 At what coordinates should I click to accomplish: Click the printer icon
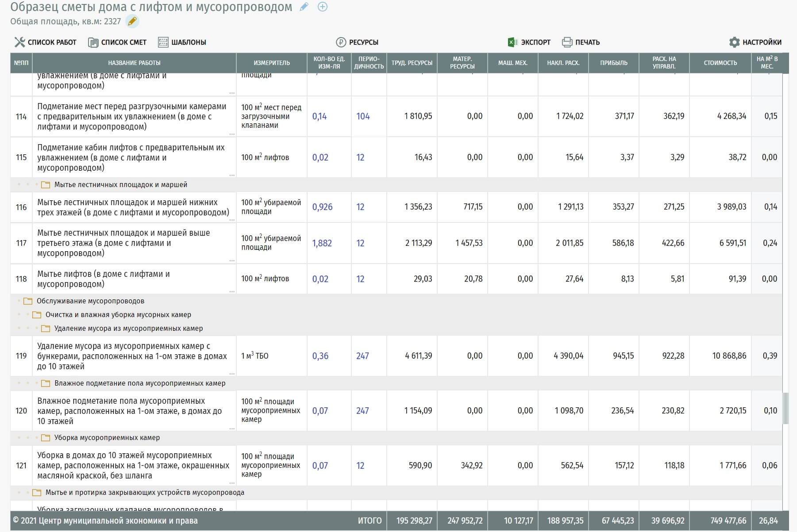click(x=567, y=42)
